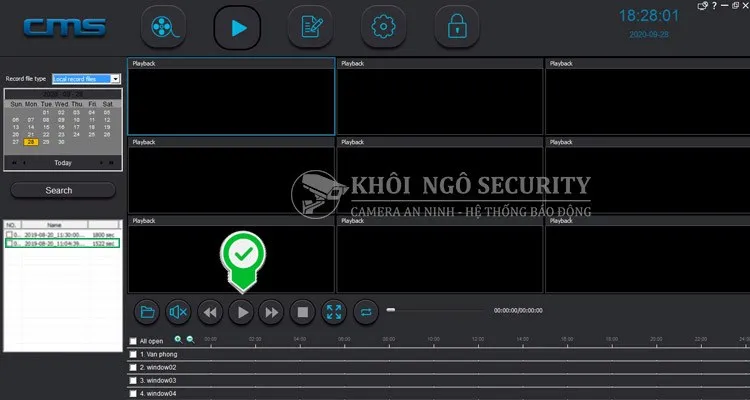Click the 00:00:00/00:00:00 playback time

518,311
